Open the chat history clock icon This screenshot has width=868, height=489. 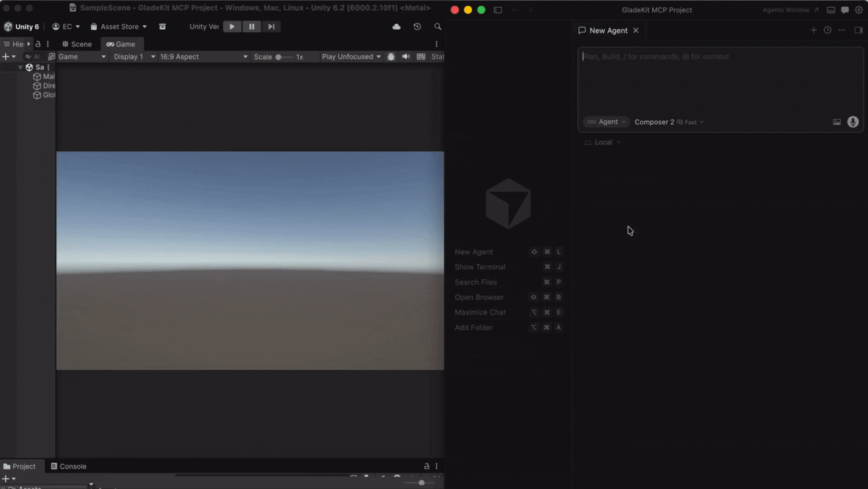pos(828,30)
